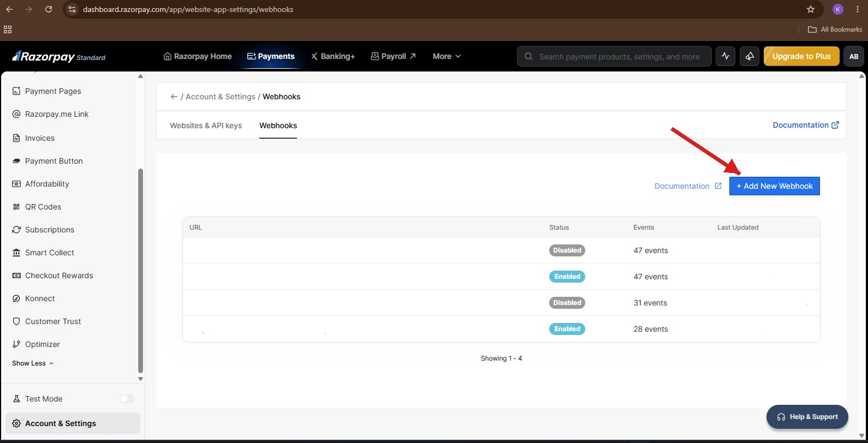Image resolution: width=868 pixels, height=443 pixels.
Task: Open Konnect in sidebar
Action: (x=33, y=298)
